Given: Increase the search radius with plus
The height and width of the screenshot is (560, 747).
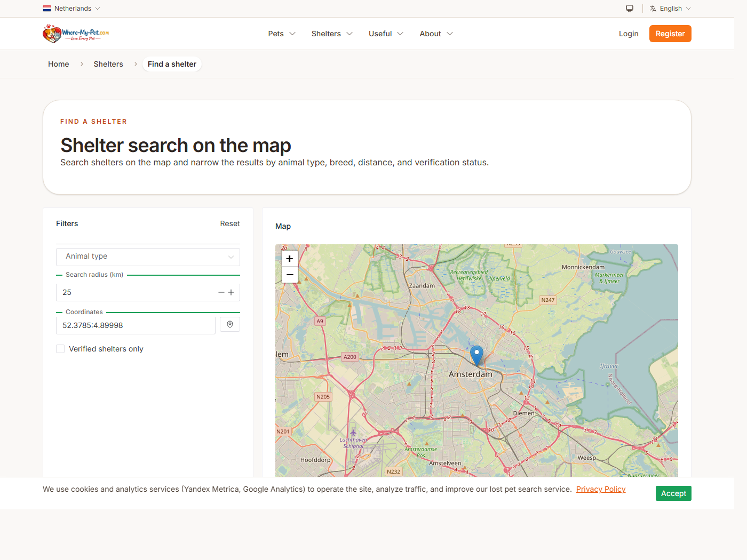Looking at the screenshot, I should (x=231, y=292).
